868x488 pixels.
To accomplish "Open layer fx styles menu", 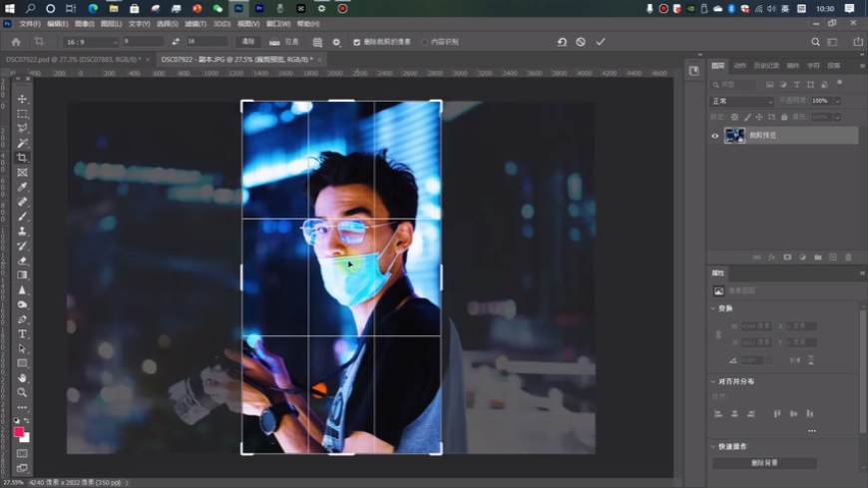I will 771,257.
